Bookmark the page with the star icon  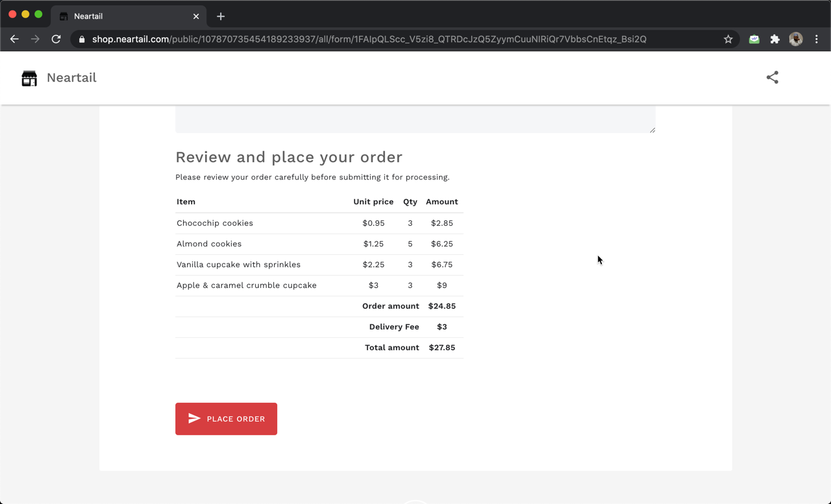728,39
